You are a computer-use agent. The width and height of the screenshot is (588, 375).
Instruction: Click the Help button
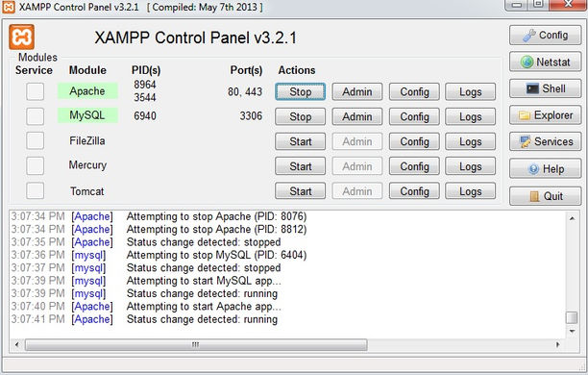pos(546,168)
